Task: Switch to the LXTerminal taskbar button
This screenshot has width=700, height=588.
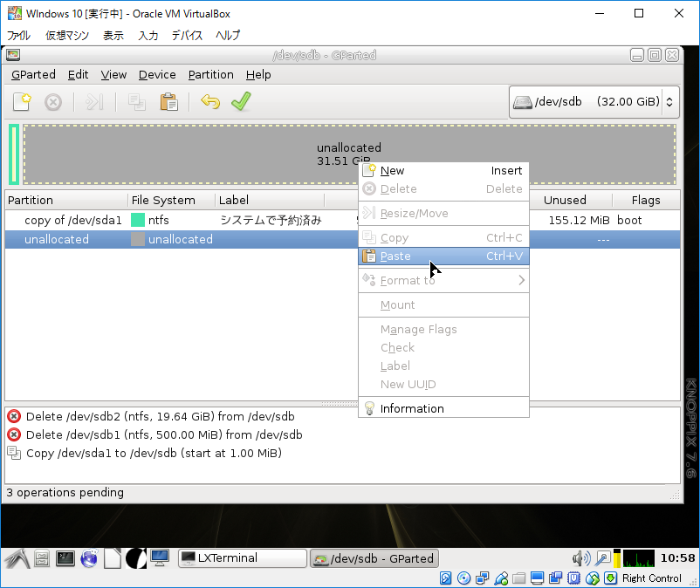Action: point(243,558)
